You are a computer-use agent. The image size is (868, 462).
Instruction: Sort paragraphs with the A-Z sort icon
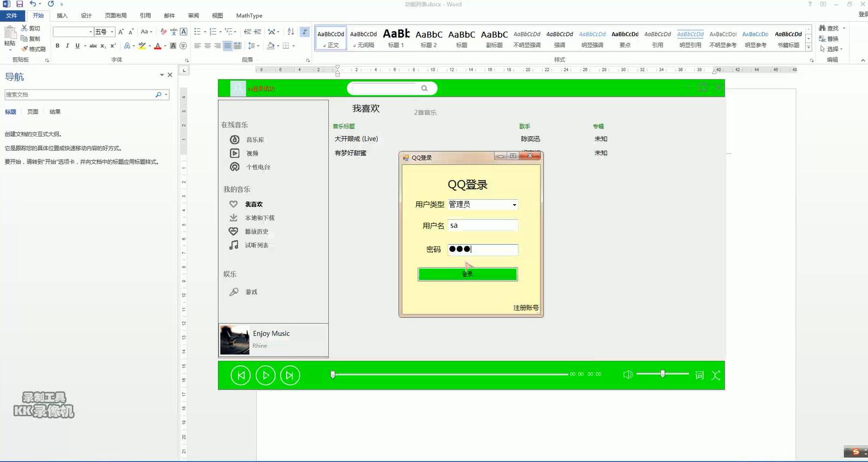290,32
